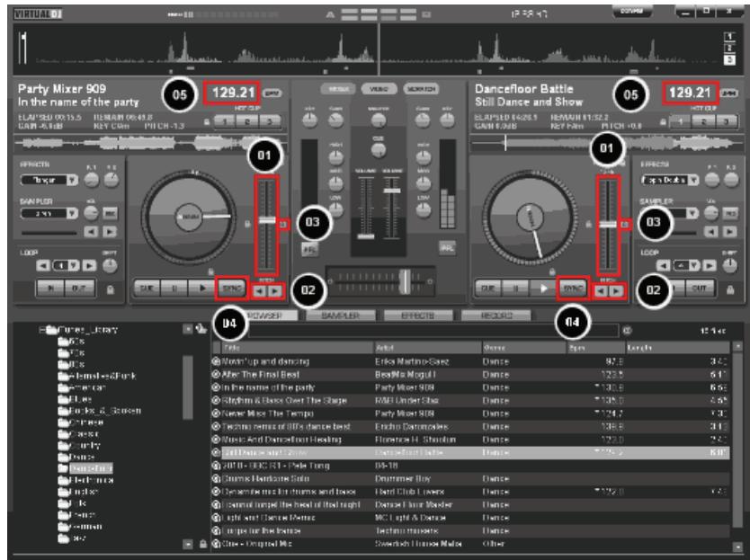Trigger hot cue 3 on right deck
750x560 pixels.
point(726,121)
